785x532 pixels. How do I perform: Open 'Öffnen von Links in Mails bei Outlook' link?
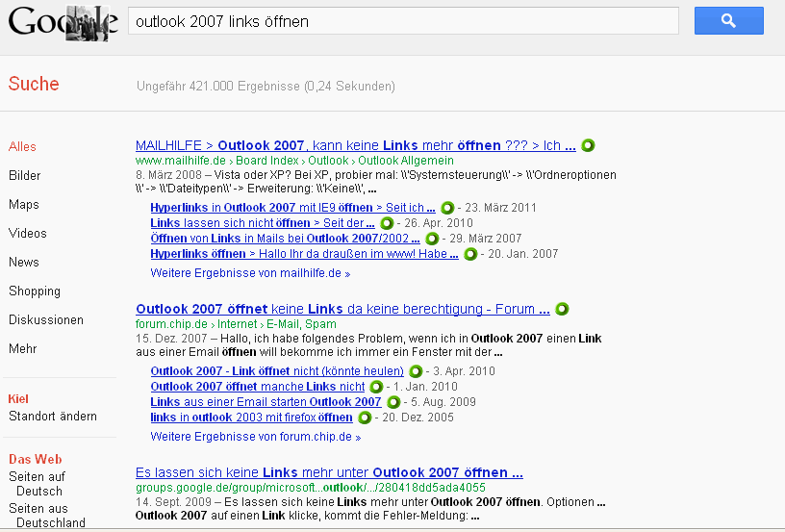click(285, 239)
